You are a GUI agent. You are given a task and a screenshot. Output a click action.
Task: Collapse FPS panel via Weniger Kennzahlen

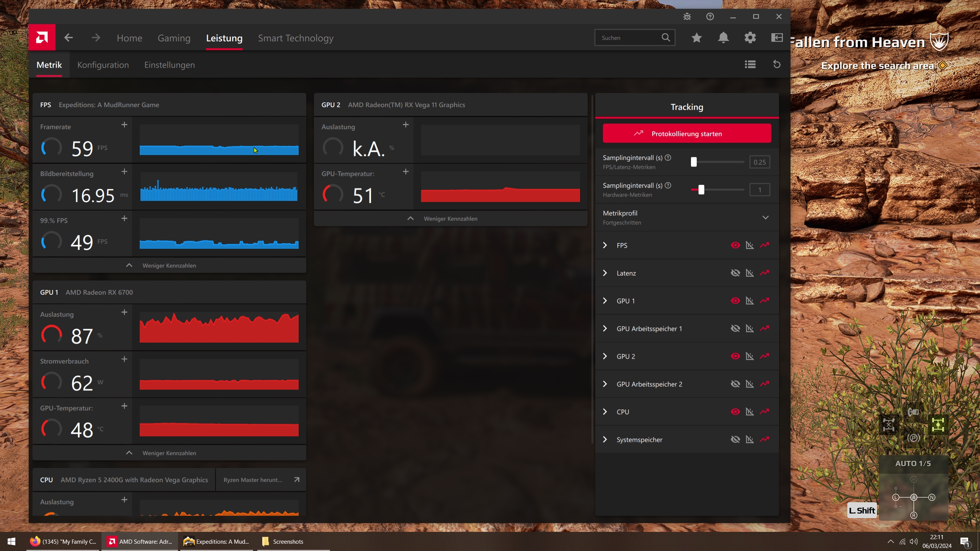(x=169, y=265)
